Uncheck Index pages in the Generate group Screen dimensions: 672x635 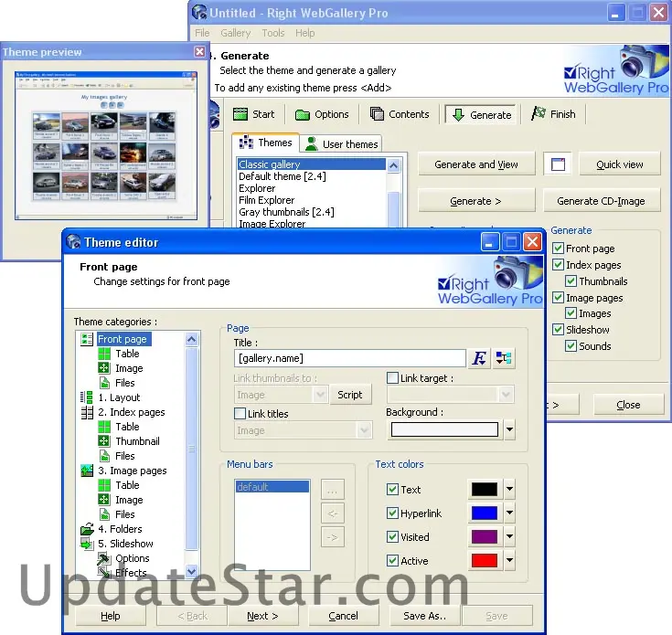click(558, 264)
